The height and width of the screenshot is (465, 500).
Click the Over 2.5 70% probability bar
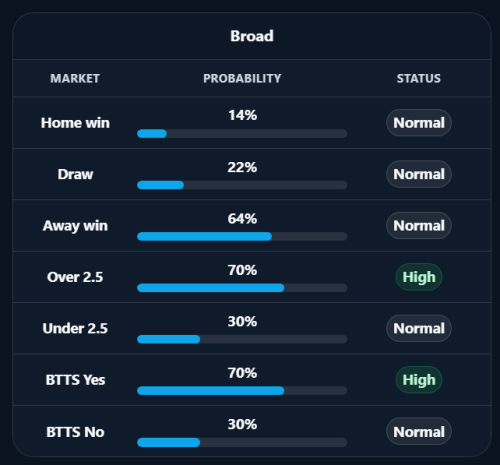(242, 288)
